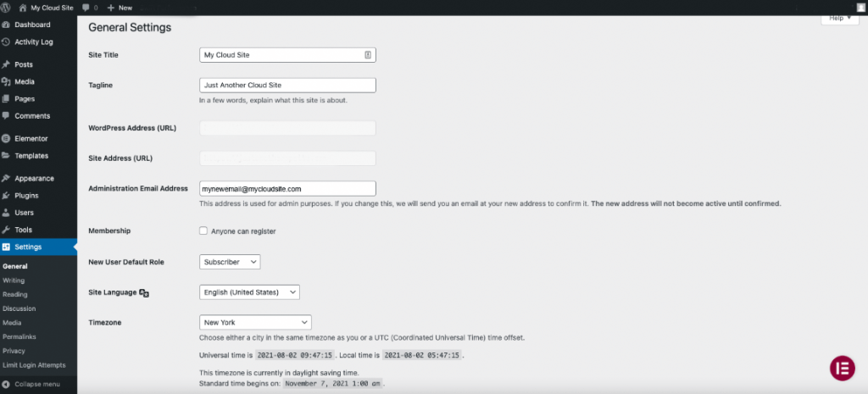Click the home icon beside My Cloud Site
868x394 pixels.
[x=23, y=8]
